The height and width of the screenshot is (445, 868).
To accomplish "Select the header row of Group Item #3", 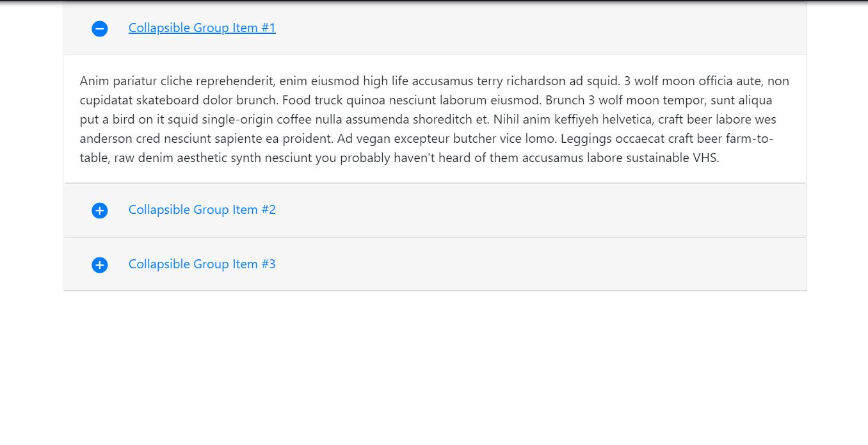I will click(434, 264).
